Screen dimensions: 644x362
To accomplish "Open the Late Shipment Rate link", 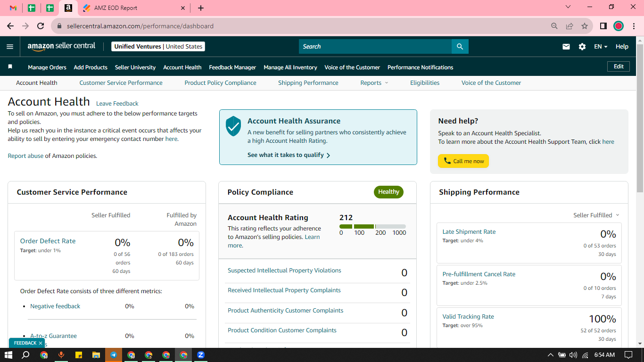I will point(469,231).
